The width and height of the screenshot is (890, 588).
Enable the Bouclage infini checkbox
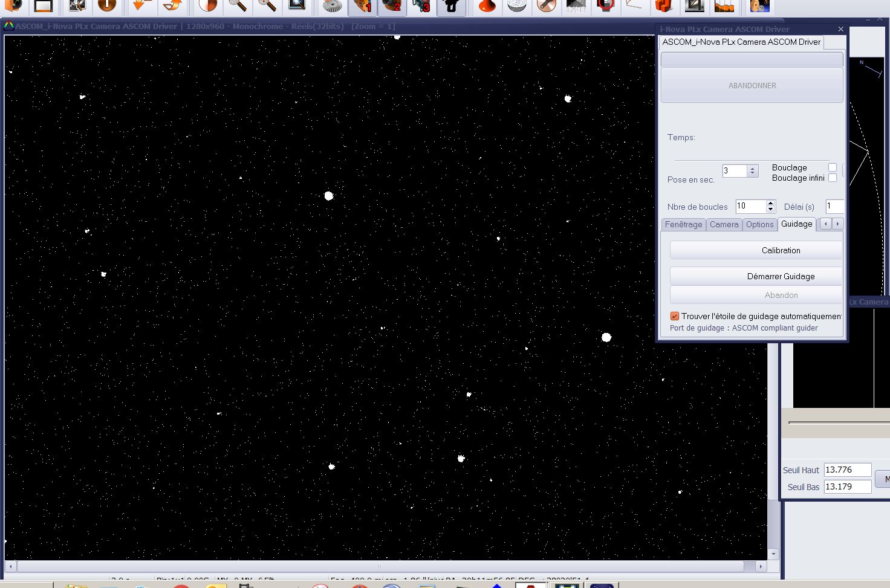833,178
